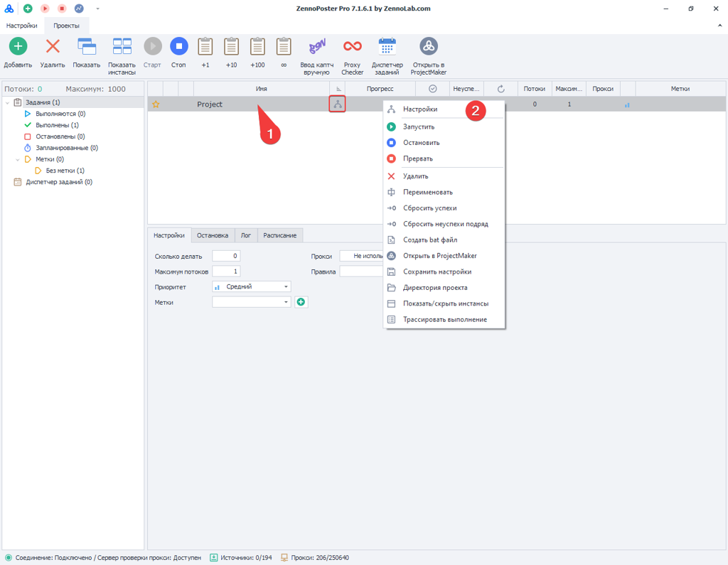
Task: Collapse the Задания tree node
Action: pyautogui.click(x=8, y=103)
